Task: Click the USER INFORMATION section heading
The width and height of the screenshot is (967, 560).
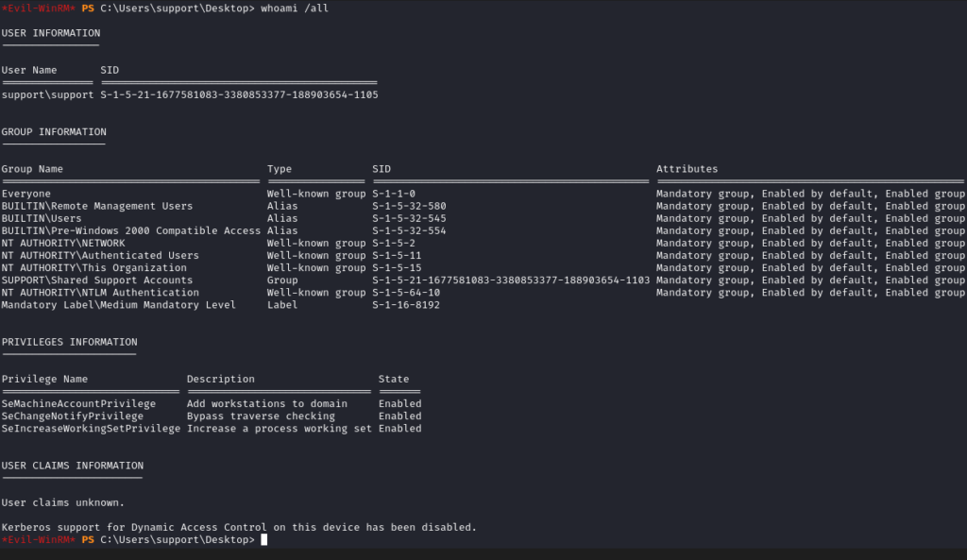Action: [x=50, y=33]
